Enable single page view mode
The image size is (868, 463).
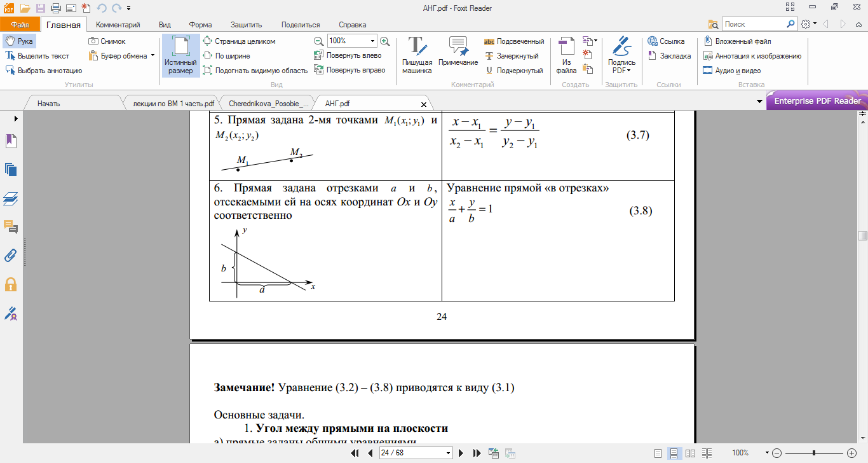[658, 453]
